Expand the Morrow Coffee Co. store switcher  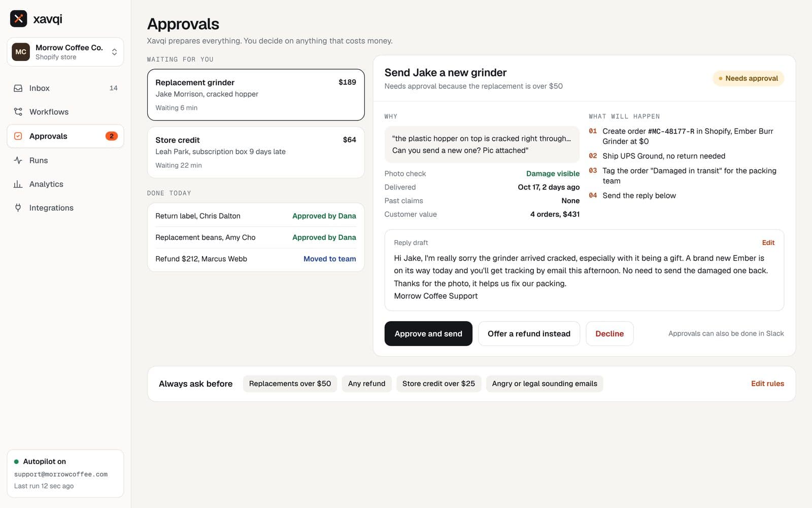click(65, 52)
